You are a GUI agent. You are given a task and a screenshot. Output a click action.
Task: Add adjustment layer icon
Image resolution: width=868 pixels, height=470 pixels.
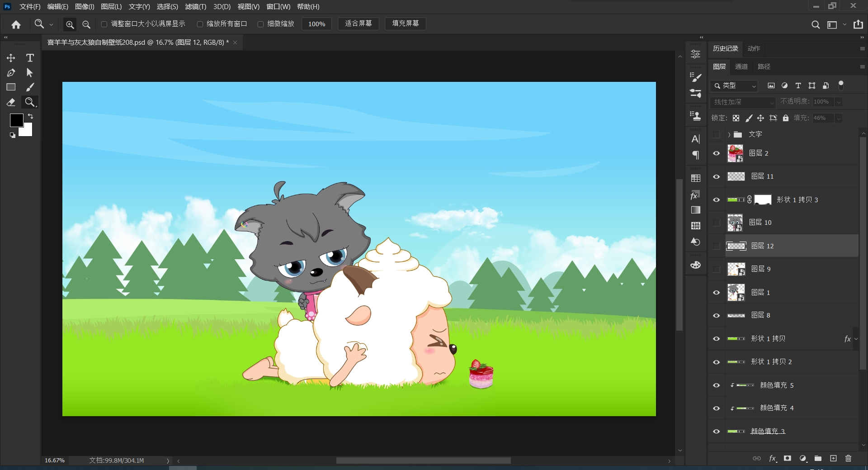click(803, 458)
